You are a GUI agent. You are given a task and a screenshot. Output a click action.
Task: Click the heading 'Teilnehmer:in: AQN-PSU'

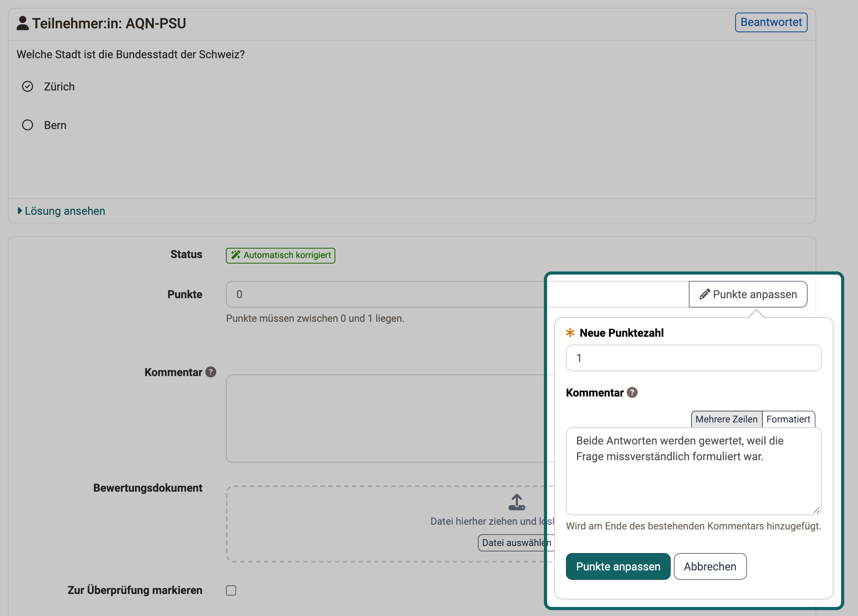click(109, 24)
